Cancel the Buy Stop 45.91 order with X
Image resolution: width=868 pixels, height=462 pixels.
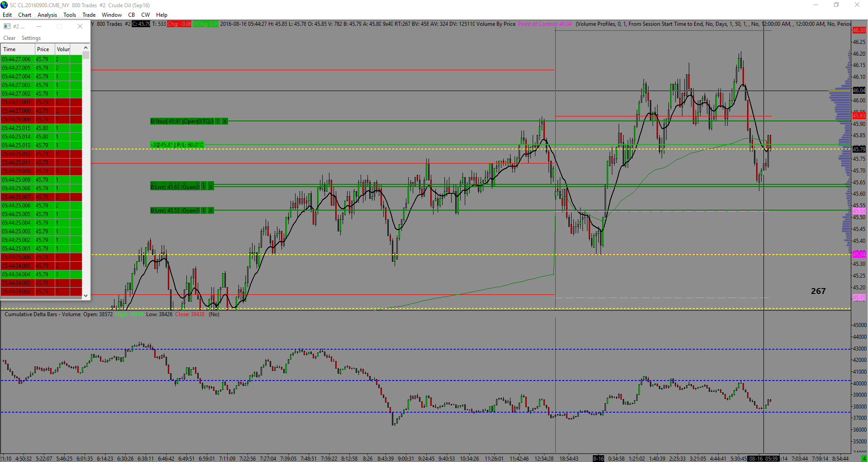click(224, 121)
